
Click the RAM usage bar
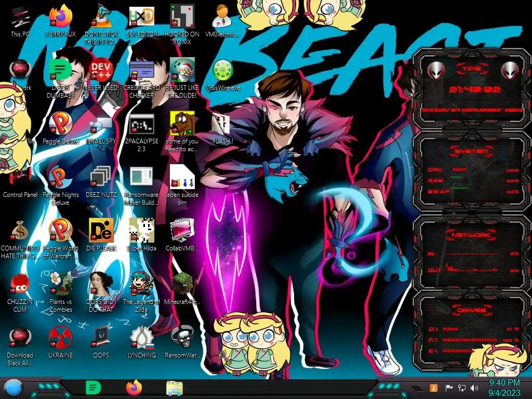456,177
